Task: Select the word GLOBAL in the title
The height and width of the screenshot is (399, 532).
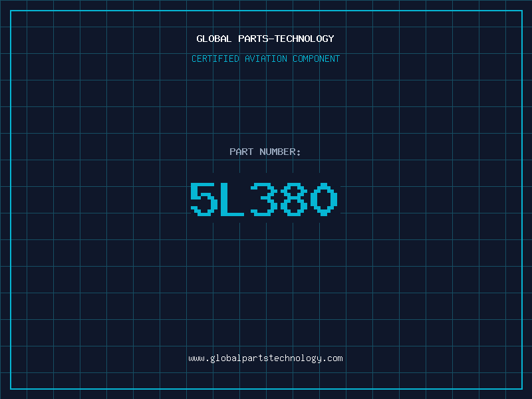Action: click(214, 39)
